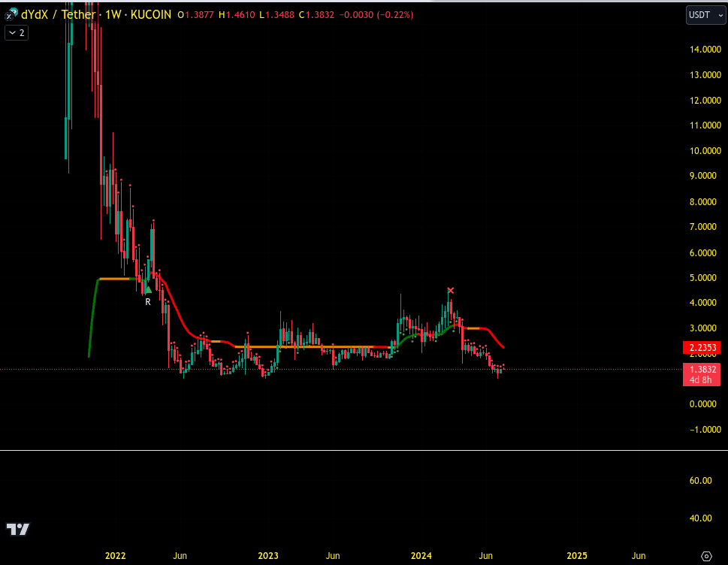Click the Jun label following 2025

tap(639, 556)
